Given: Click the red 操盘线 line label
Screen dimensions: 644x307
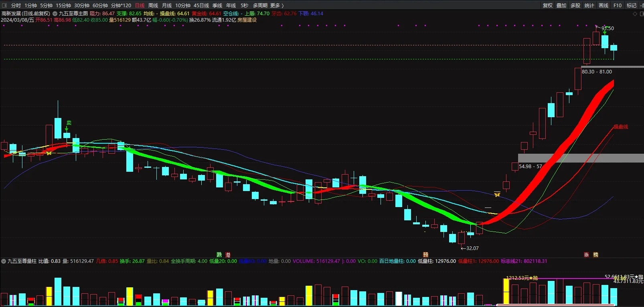Looking at the screenshot, I should [x=621, y=127].
